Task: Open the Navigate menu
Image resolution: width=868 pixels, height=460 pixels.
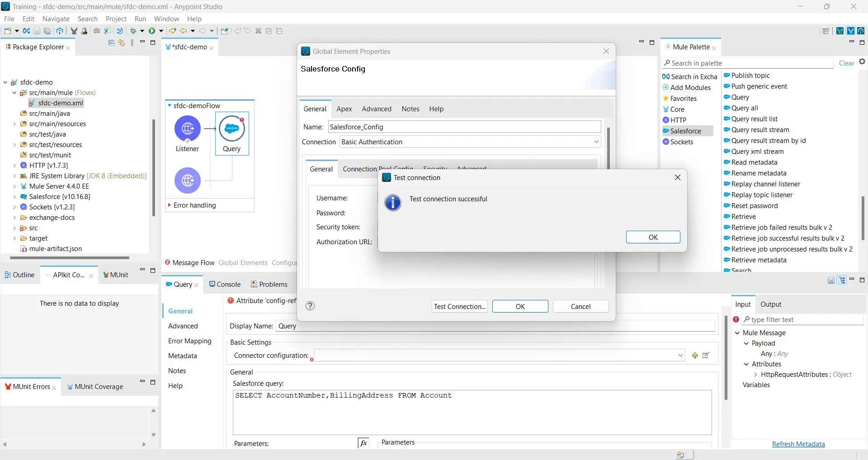Action: [x=56, y=19]
